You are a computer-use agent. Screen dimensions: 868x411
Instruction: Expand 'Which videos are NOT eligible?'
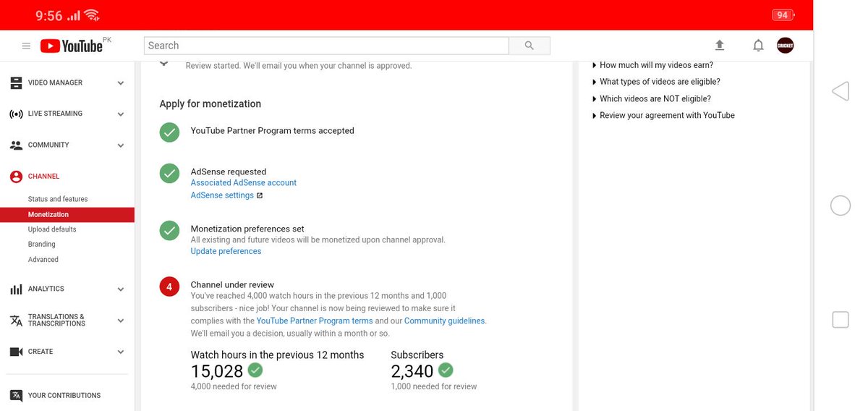652,98
